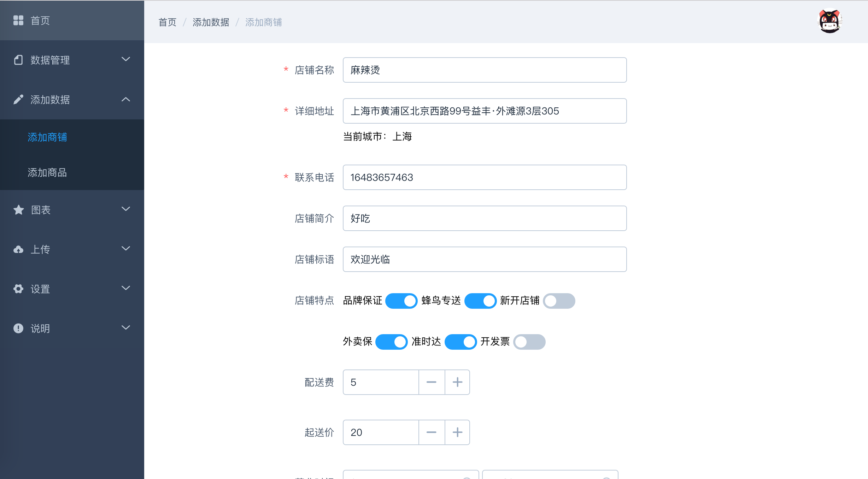Open the 图表 sidebar menu
Viewport: 868px width, 479px height.
click(x=72, y=210)
